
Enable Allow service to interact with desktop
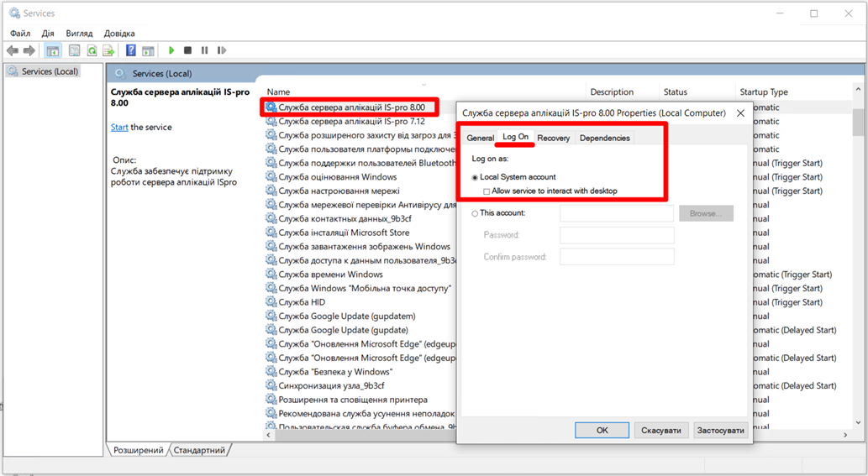point(487,191)
